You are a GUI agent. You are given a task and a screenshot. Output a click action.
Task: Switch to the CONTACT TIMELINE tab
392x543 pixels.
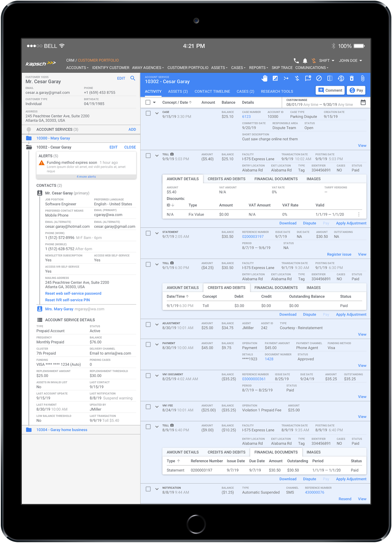[x=212, y=91]
